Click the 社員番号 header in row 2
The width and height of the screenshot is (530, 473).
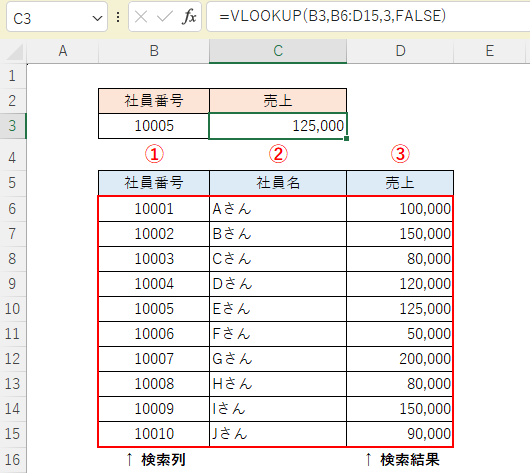click(154, 101)
